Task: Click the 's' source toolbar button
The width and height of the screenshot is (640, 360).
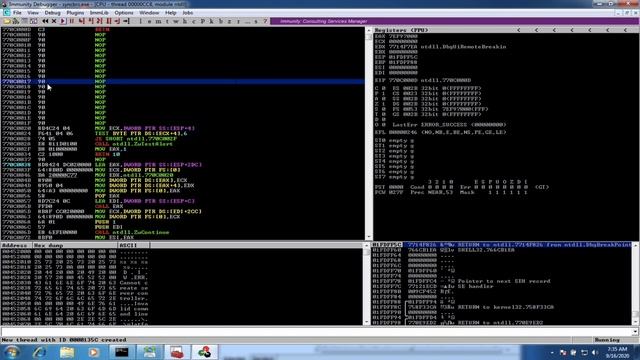Action: point(256,21)
